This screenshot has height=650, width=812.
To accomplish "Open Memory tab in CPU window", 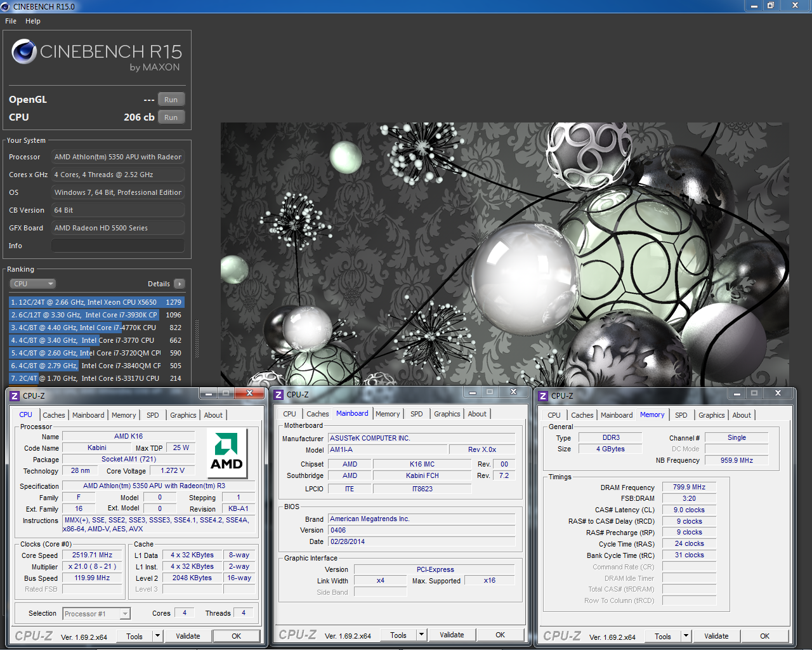I will [x=124, y=415].
